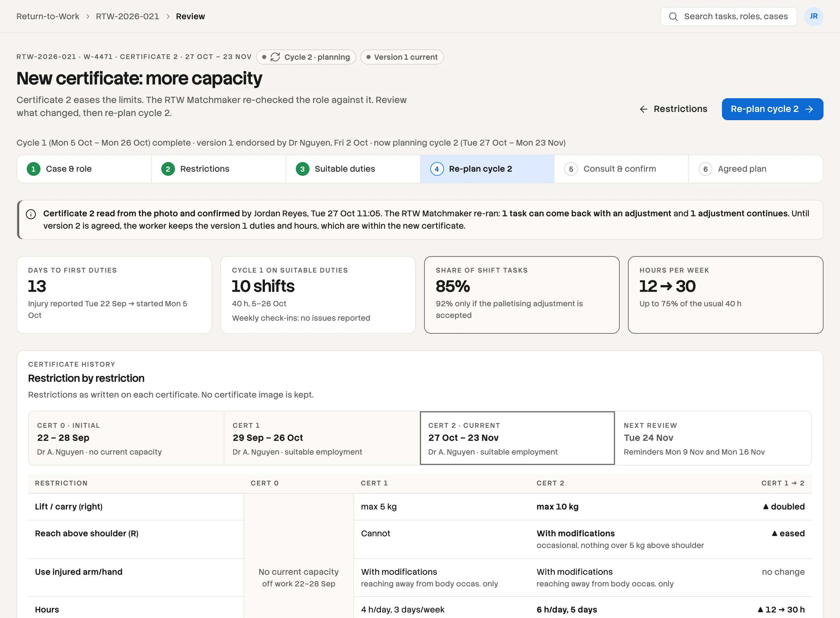This screenshot has width=840, height=618.
Task: Click Cycle 1 on suitable duties card
Action: pos(318,295)
